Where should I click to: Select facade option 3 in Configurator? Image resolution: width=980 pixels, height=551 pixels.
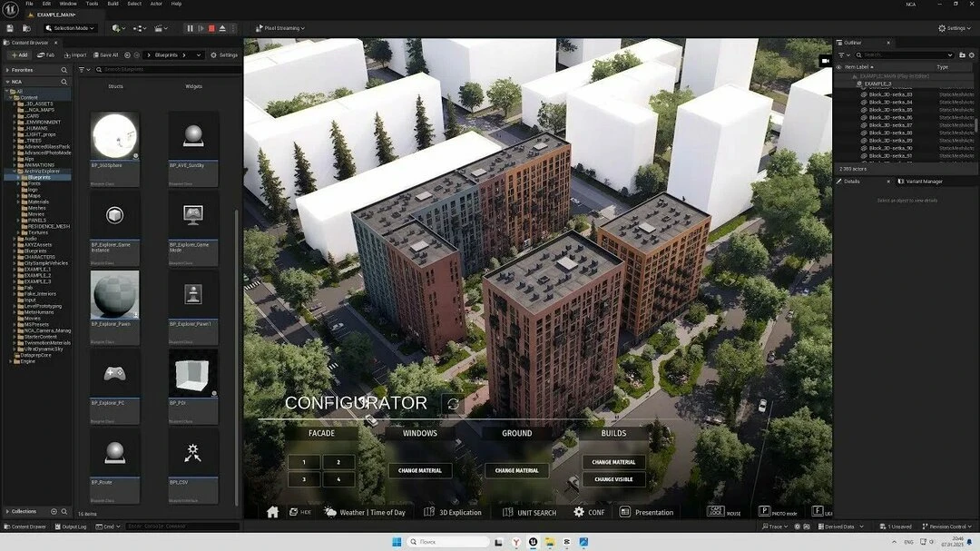pyautogui.click(x=304, y=479)
